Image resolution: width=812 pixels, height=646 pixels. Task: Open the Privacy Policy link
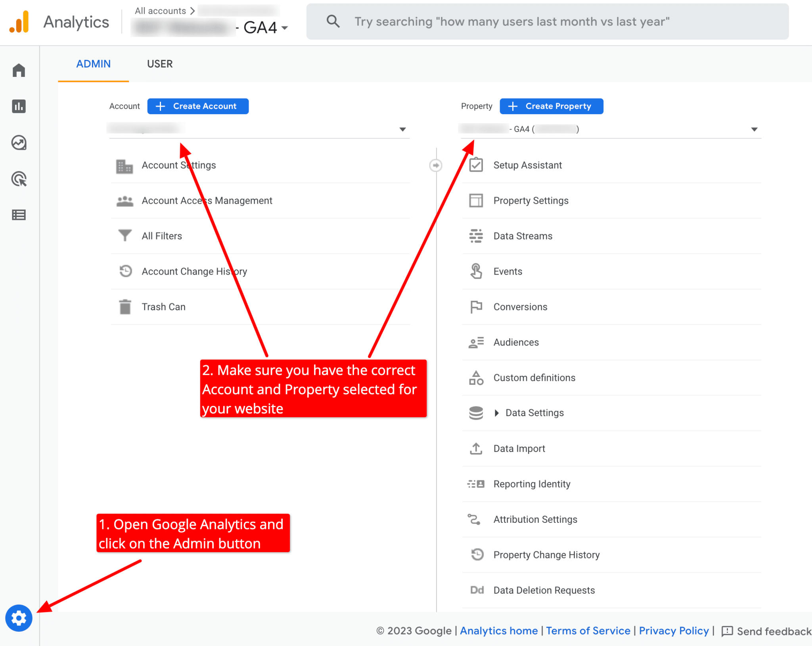tap(674, 631)
